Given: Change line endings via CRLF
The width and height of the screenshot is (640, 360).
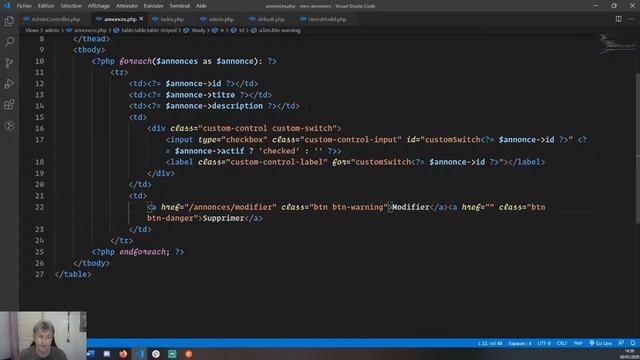Looking at the screenshot, I should pyautogui.click(x=562, y=343).
